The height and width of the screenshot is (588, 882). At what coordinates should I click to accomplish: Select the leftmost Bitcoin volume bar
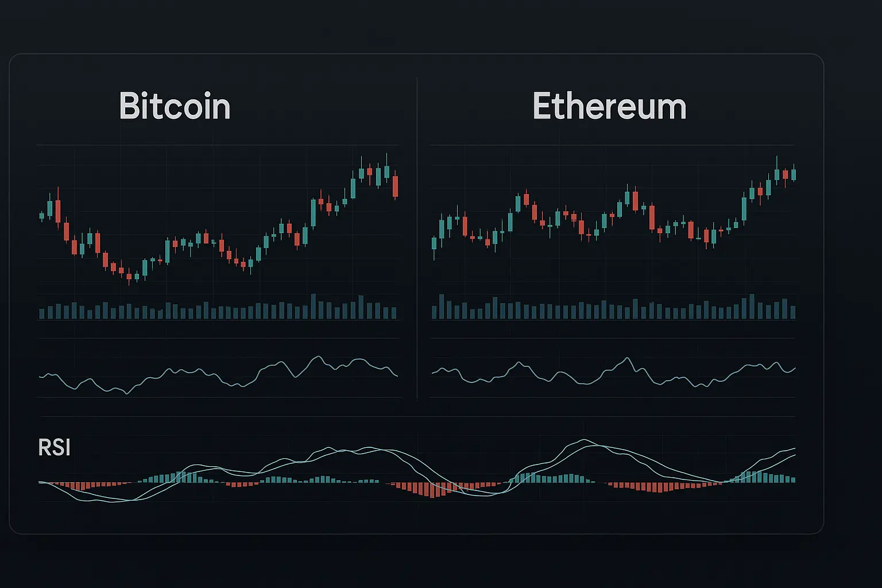coord(41,314)
